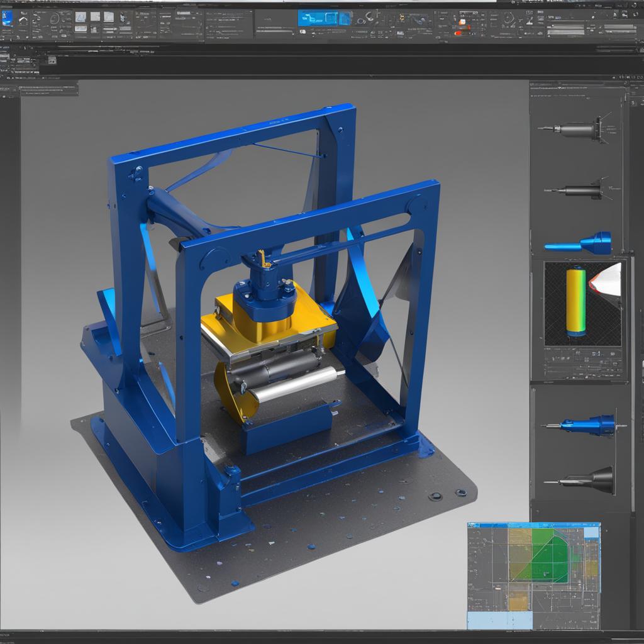Select the stamp-shaped icon in the ribbon

pyautogui.click(x=530, y=21)
